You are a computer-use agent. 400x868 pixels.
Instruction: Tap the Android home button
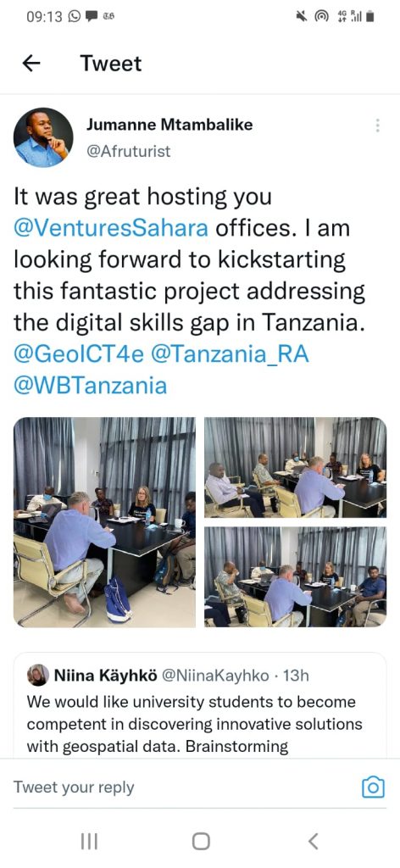click(201, 842)
